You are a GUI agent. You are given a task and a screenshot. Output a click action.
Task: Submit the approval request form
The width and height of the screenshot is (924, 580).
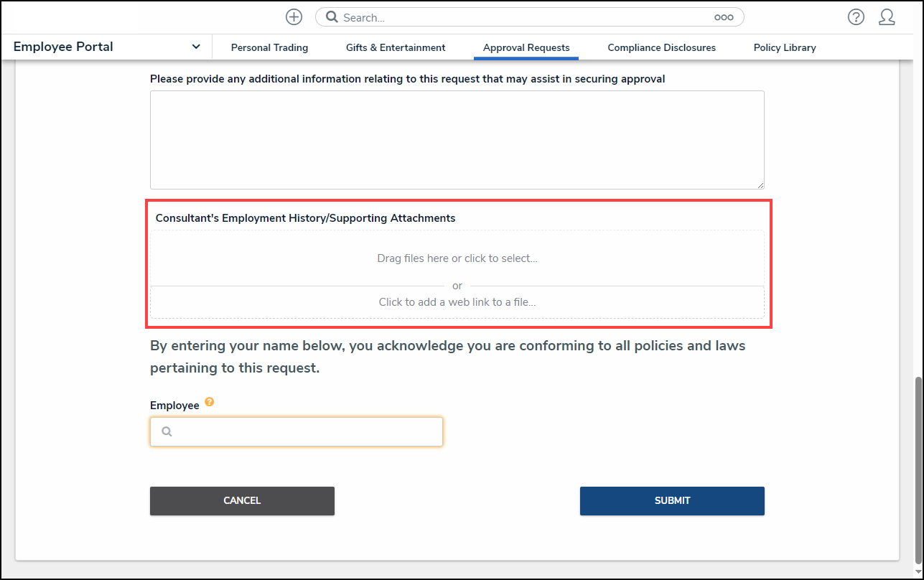tap(672, 501)
